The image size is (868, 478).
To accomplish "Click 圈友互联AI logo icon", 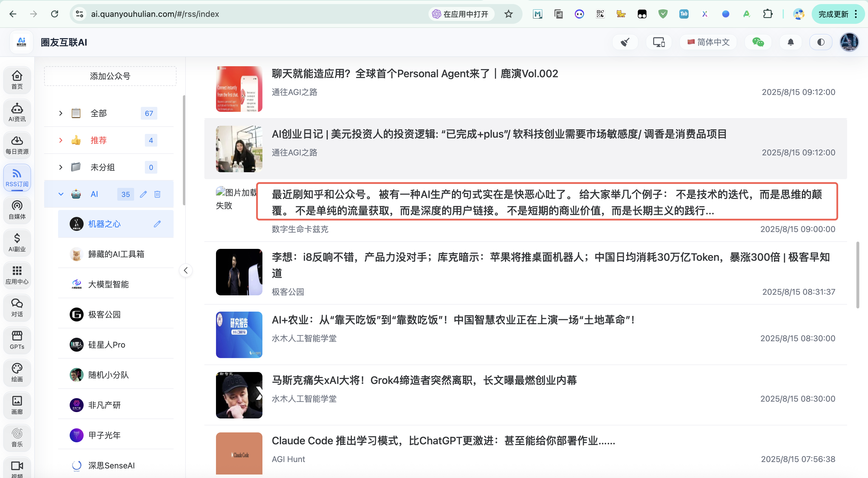I will point(21,42).
